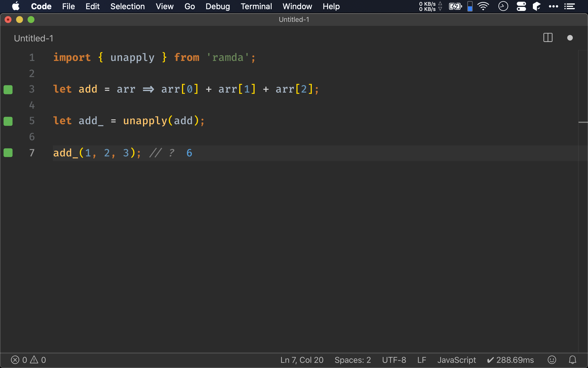
Task: Click line number 1 in the gutter
Action: 32,57
